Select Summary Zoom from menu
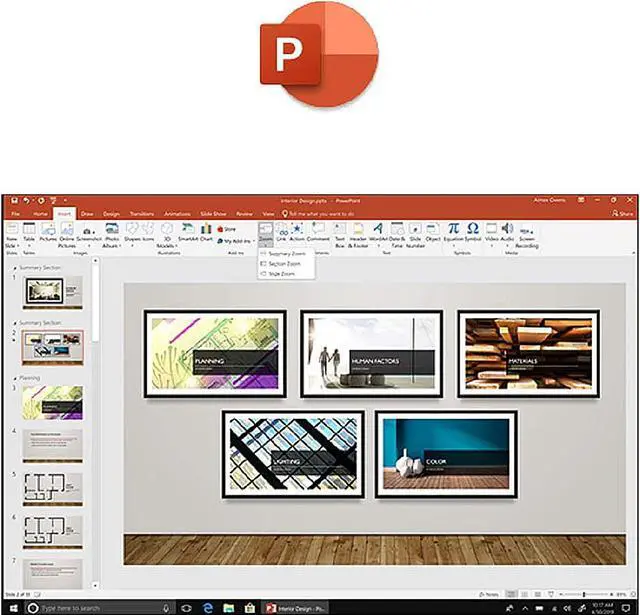 287,254
